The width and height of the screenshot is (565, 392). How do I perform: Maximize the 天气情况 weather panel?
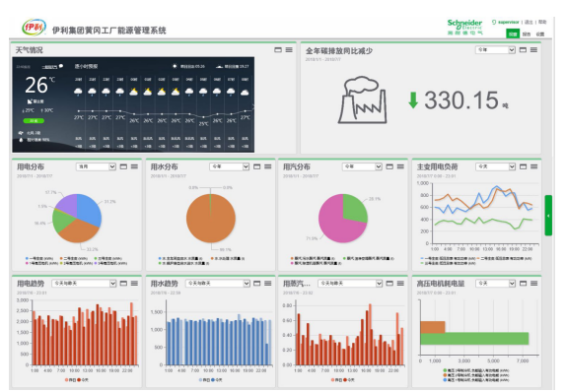pyautogui.click(x=278, y=50)
